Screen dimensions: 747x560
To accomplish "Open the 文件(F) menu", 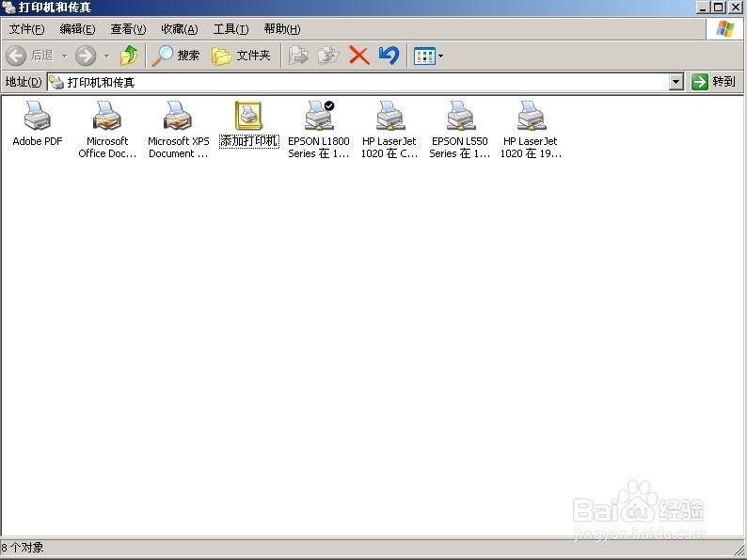I will click(26, 29).
